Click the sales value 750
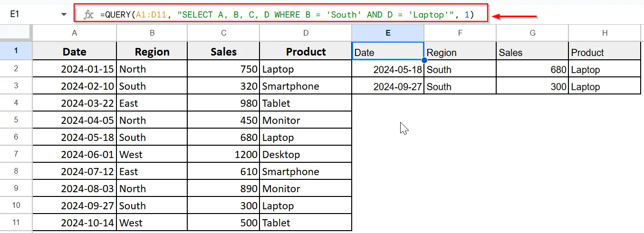The height and width of the screenshot is (233, 644). (x=223, y=69)
